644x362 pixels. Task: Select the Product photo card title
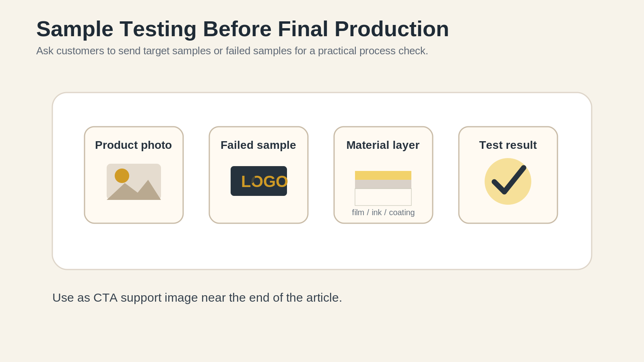(134, 145)
